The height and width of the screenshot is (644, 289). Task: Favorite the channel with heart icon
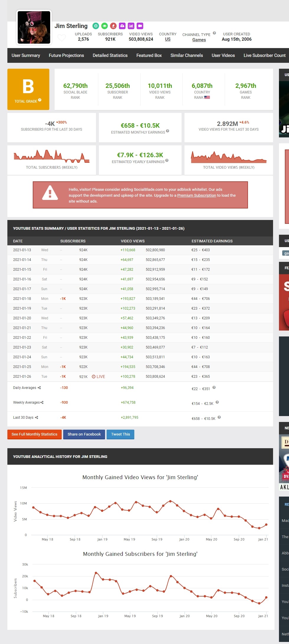(61, 38)
